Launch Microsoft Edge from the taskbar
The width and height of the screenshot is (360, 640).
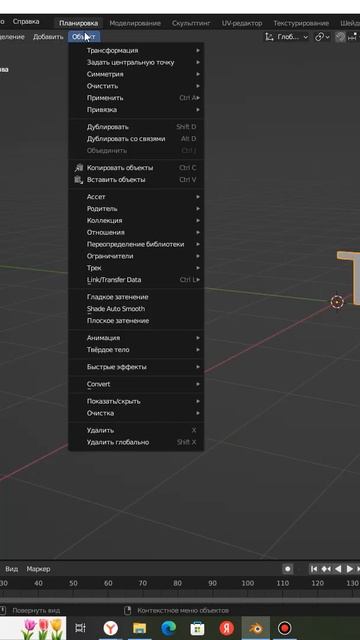coord(168,628)
